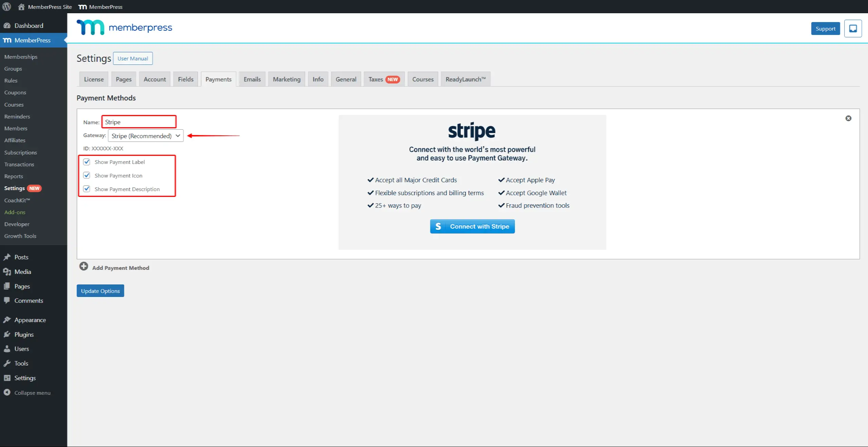Toggle Show Payment Description checkbox
The image size is (868, 447).
point(87,189)
